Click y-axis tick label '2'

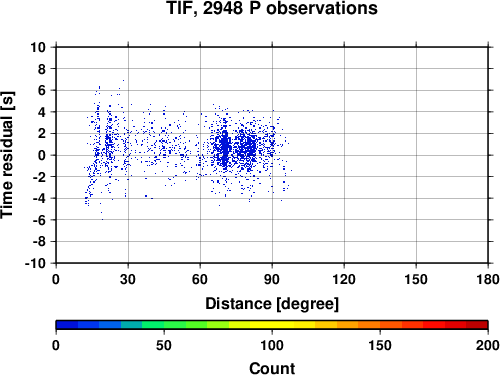42,134
